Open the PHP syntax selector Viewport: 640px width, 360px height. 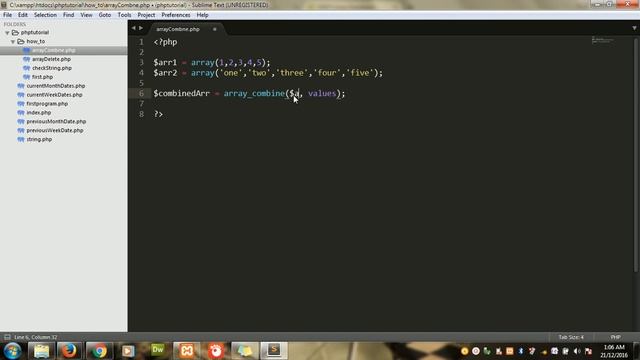(x=616, y=337)
